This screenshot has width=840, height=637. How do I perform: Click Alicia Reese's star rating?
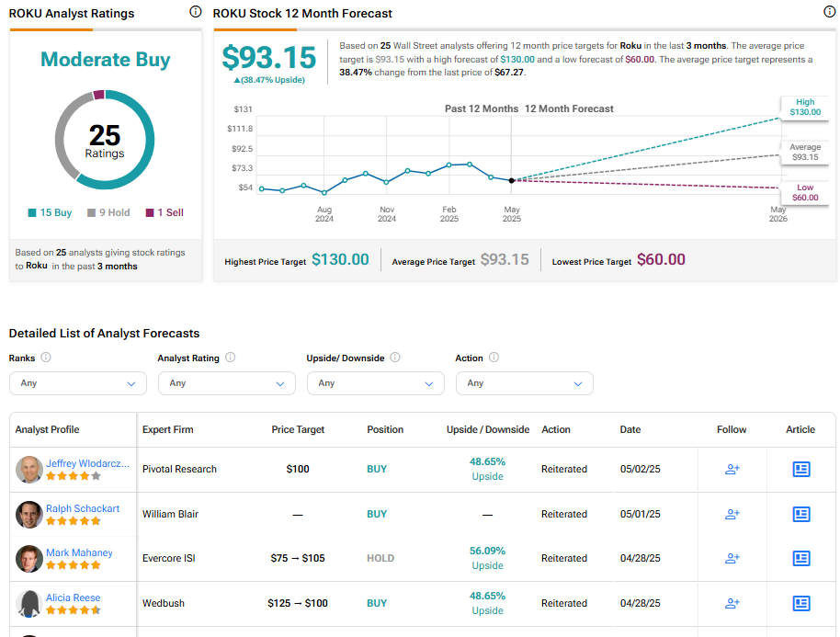(x=74, y=609)
